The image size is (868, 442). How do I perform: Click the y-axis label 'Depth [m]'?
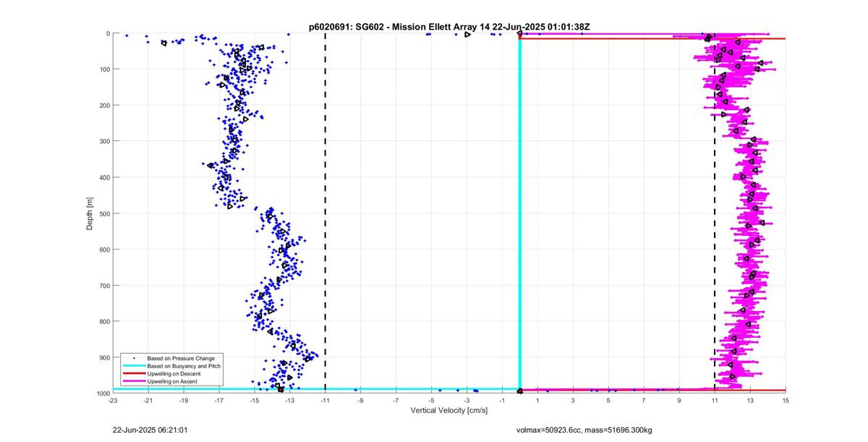(x=90, y=213)
